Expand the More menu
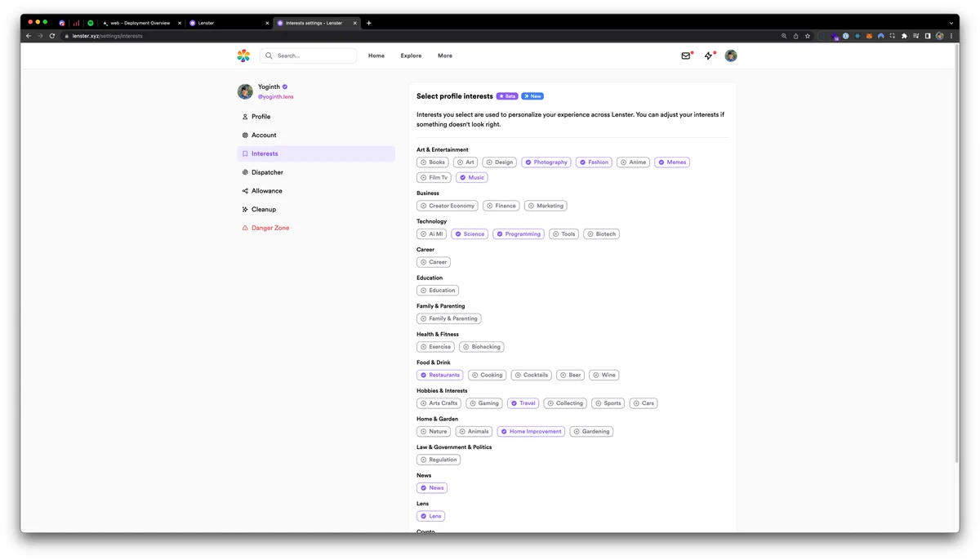Screen dimensions: 980x560 click(x=445, y=56)
